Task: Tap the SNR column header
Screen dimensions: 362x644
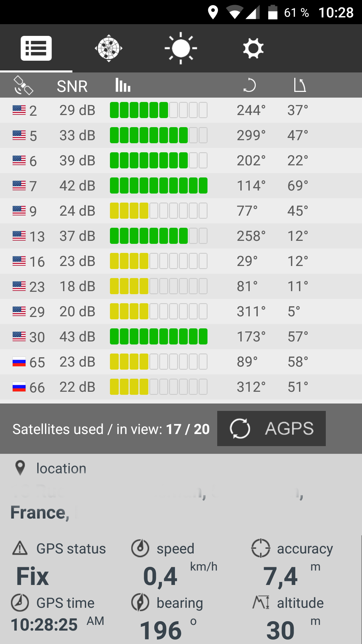Action: (72, 86)
